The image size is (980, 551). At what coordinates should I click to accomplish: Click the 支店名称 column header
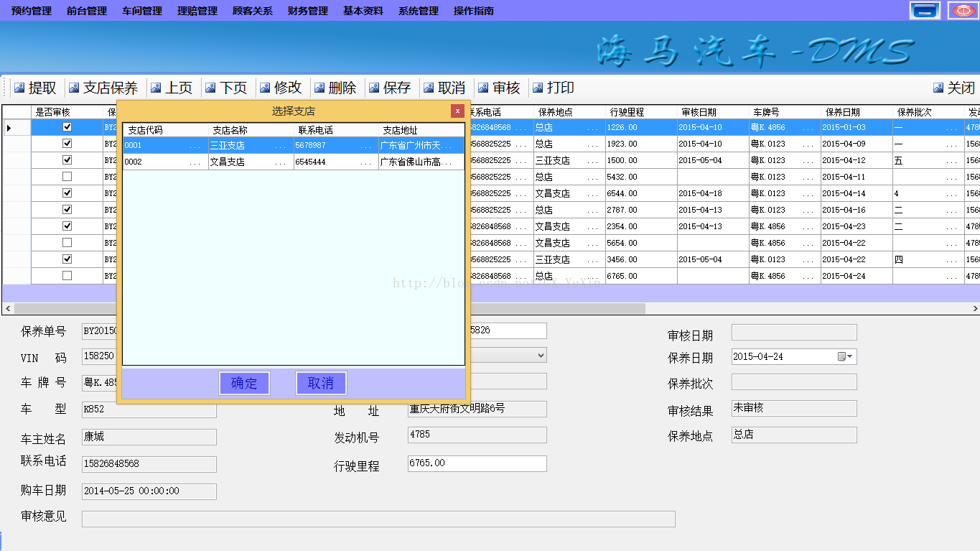(251, 130)
